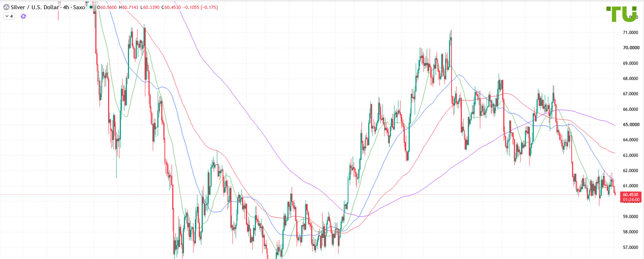This screenshot has height=259, width=644.
Task: Change the 4h interval in the legend
Action: 66,7
